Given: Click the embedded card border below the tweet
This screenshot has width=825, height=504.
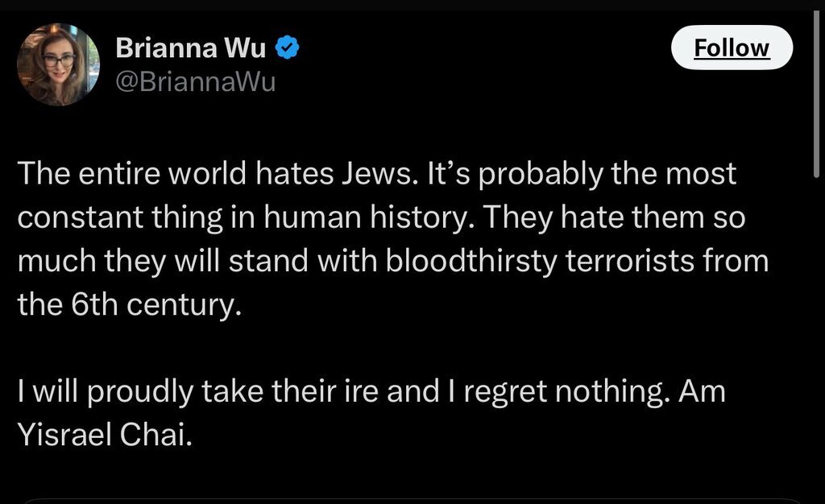Looking at the screenshot, I should pos(412,500).
